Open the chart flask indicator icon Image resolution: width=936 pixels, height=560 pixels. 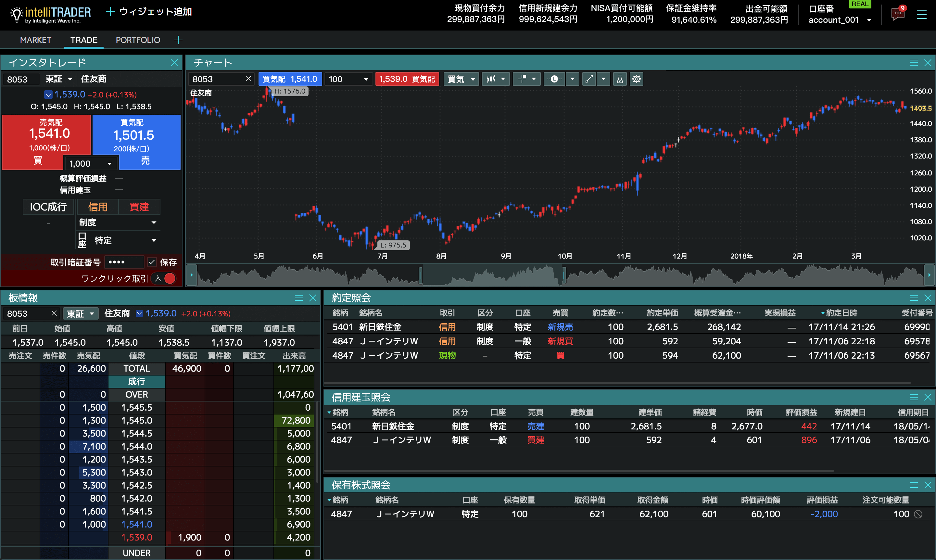[619, 79]
